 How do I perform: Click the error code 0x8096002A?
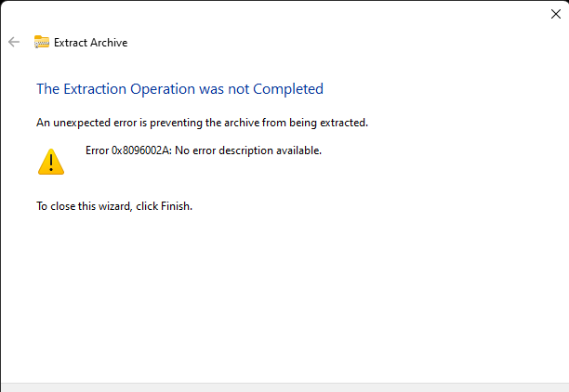pyautogui.click(x=140, y=150)
